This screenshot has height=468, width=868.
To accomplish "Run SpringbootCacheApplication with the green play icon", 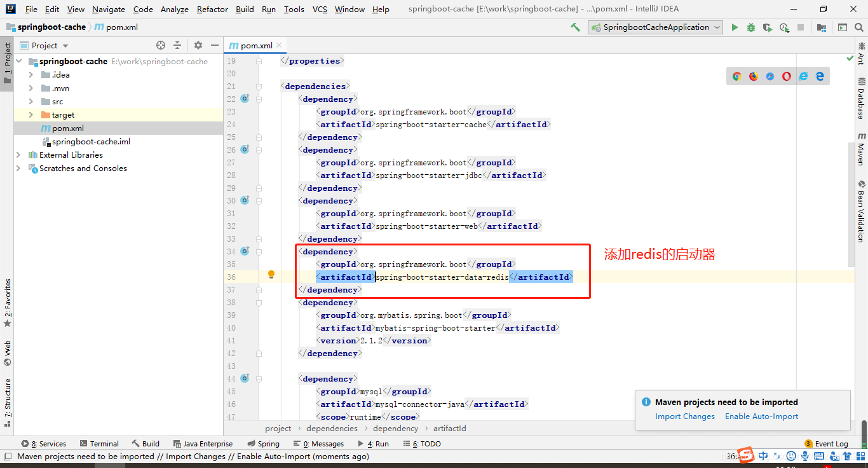I will (735, 27).
